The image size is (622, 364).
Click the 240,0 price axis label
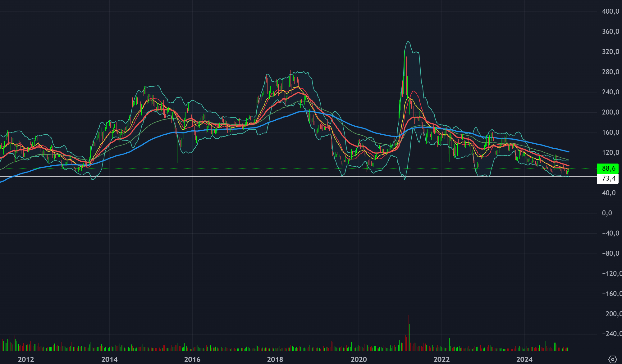611,92
